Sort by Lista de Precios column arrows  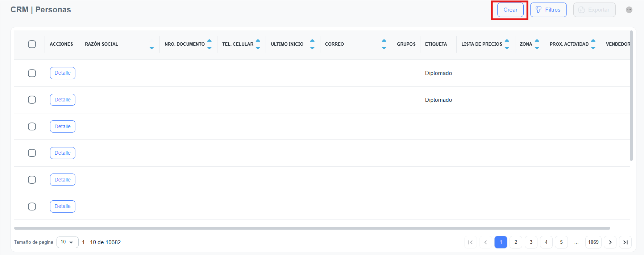[507, 44]
